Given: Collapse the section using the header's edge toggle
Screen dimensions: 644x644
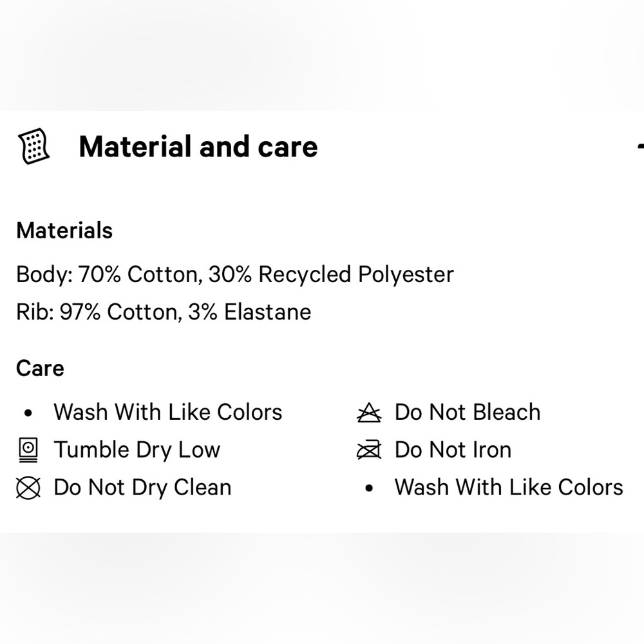Looking at the screenshot, I should [x=639, y=147].
